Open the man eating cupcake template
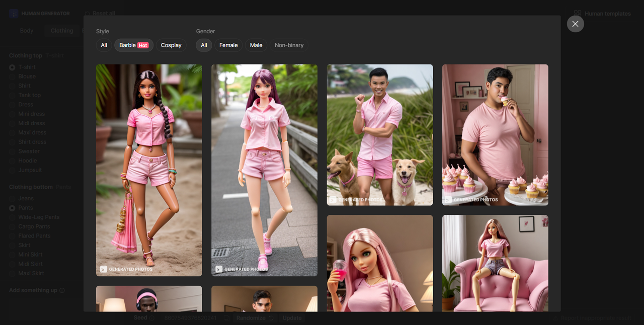Viewport: 644px width, 325px height. pos(495,135)
